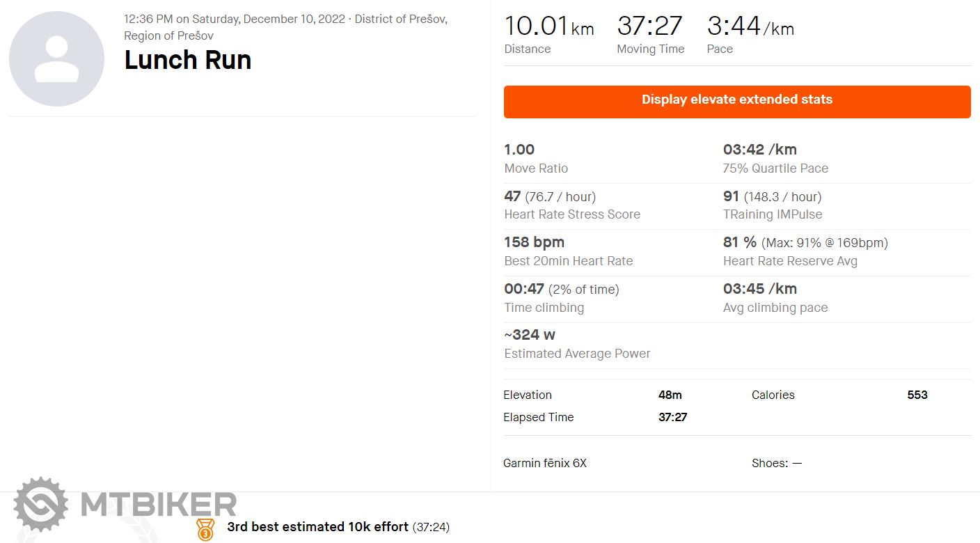The image size is (980, 543).
Task: Click the bronze 3rd place medal icon
Action: 205,529
